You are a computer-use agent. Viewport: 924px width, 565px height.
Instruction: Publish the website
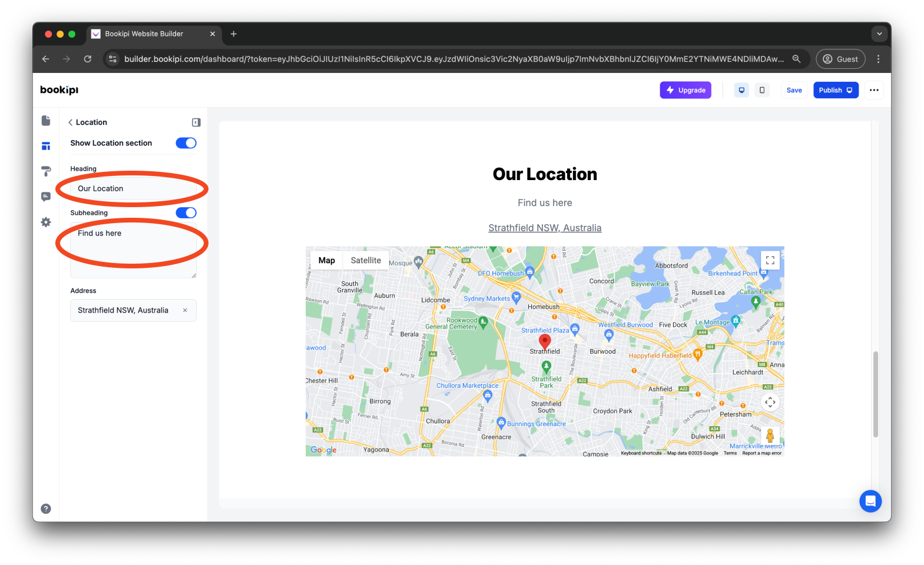pos(836,90)
